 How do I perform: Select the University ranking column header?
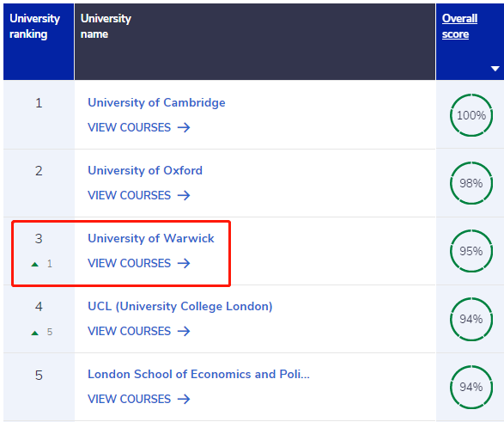[x=39, y=41]
